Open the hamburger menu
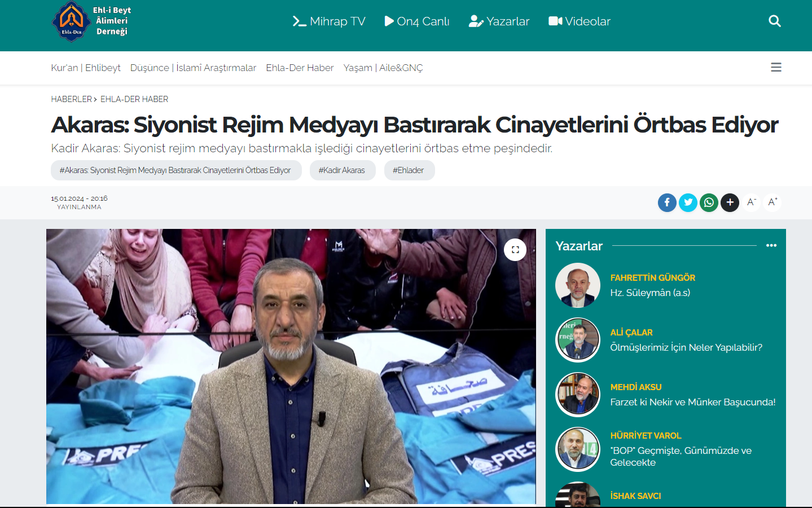Viewport: 812px width, 508px height. pyautogui.click(x=776, y=68)
